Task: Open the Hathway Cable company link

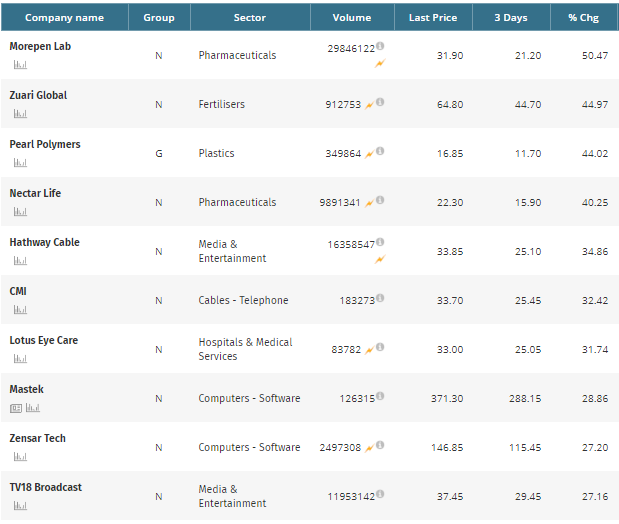Action: click(44, 242)
